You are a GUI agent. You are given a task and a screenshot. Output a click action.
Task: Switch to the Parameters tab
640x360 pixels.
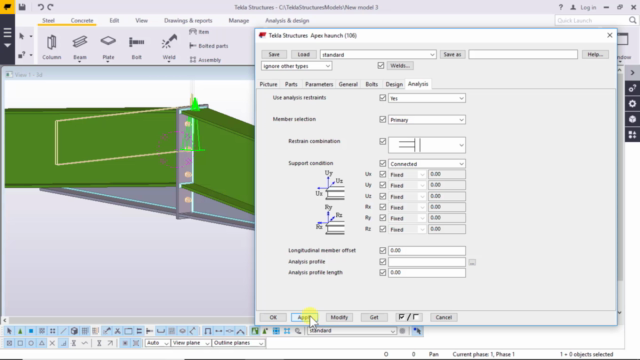pyautogui.click(x=319, y=84)
